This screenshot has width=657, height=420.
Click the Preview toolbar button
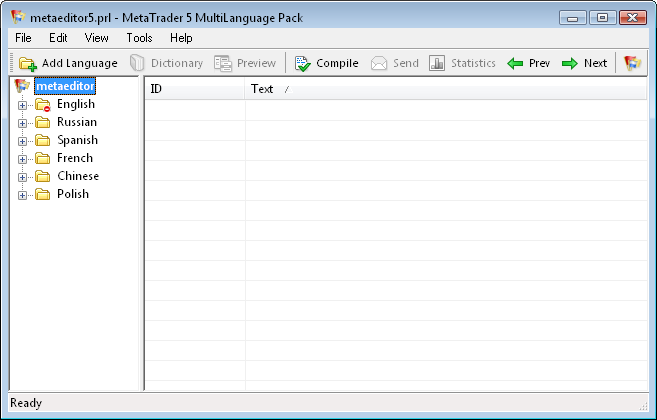coord(245,63)
